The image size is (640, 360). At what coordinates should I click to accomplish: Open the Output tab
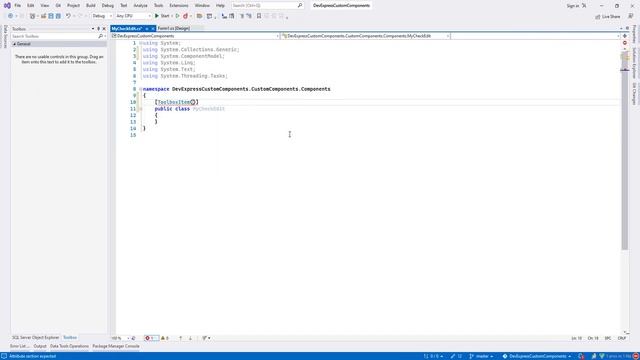40,346
